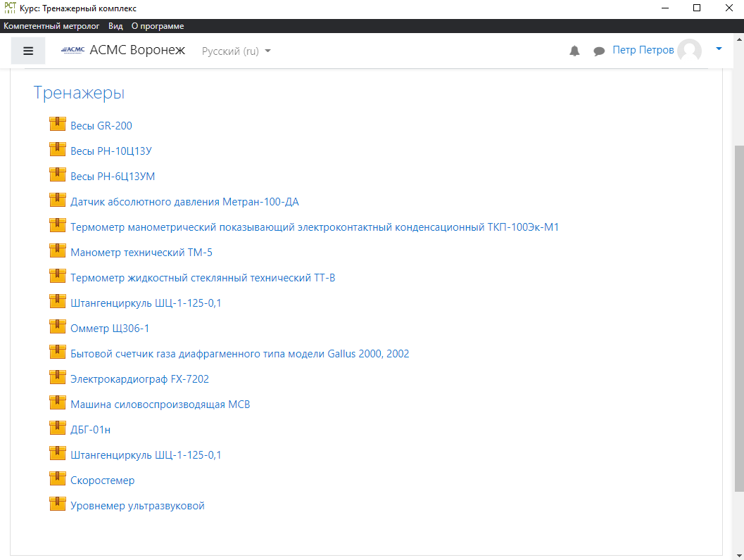The width and height of the screenshot is (744, 560).
Task: Expand the Русский (ru) language dropdown
Action: (236, 51)
